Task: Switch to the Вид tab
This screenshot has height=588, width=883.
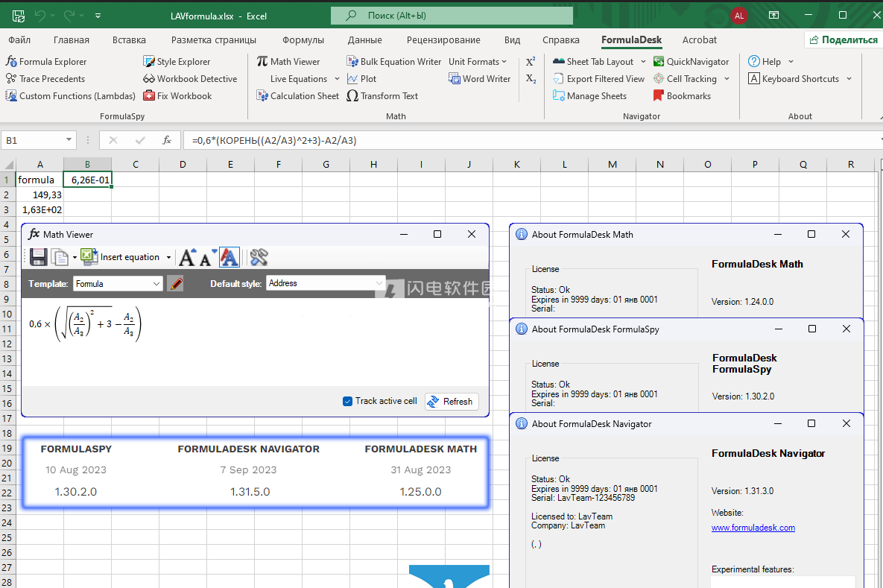Action: pyautogui.click(x=513, y=40)
